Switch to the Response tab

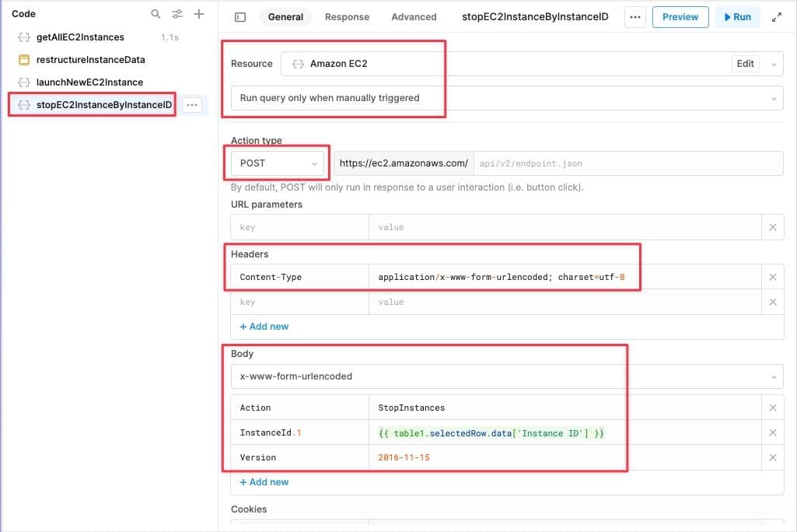click(347, 16)
